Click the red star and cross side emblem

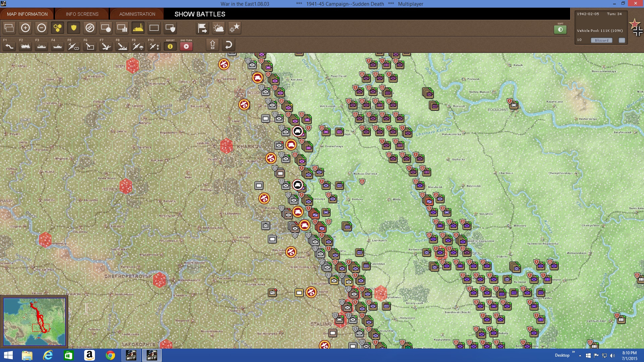click(x=636, y=27)
